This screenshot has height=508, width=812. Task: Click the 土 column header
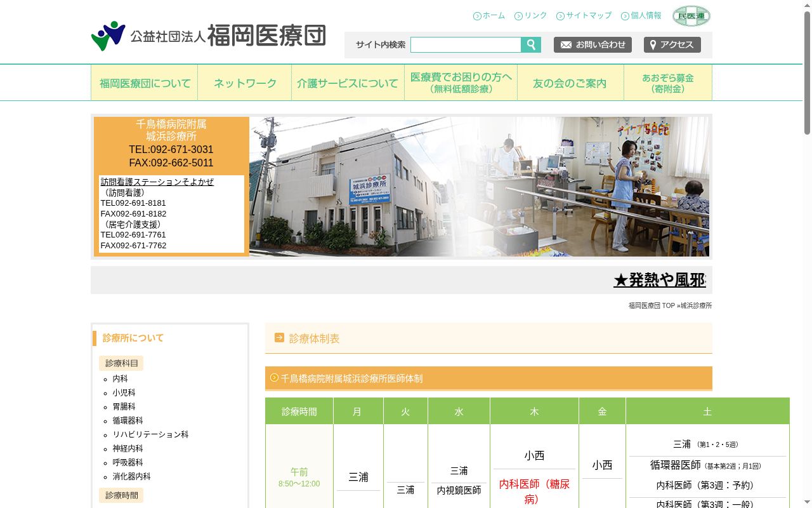pos(707,411)
